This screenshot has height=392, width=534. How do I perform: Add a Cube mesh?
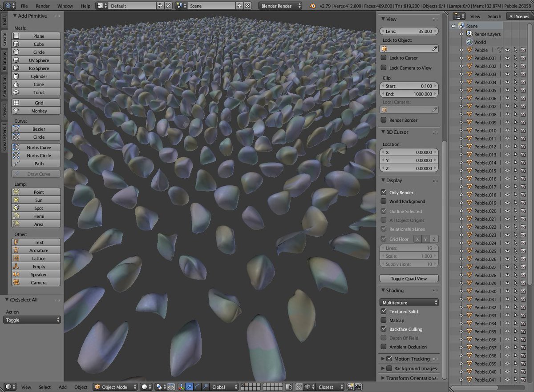[36, 44]
